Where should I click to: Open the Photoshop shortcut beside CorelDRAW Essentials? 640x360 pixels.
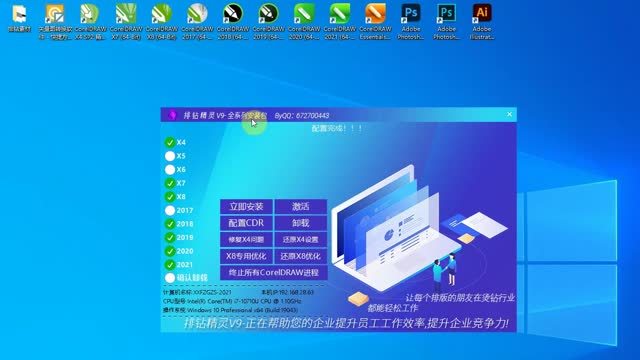[411, 22]
